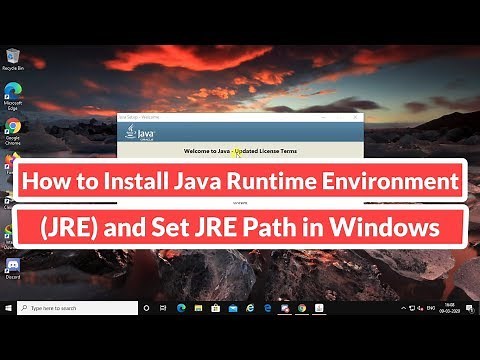The width and height of the screenshot is (480, 360).
Task: Open the Recycle Bin desktop icon
Action: pos(13,59)
